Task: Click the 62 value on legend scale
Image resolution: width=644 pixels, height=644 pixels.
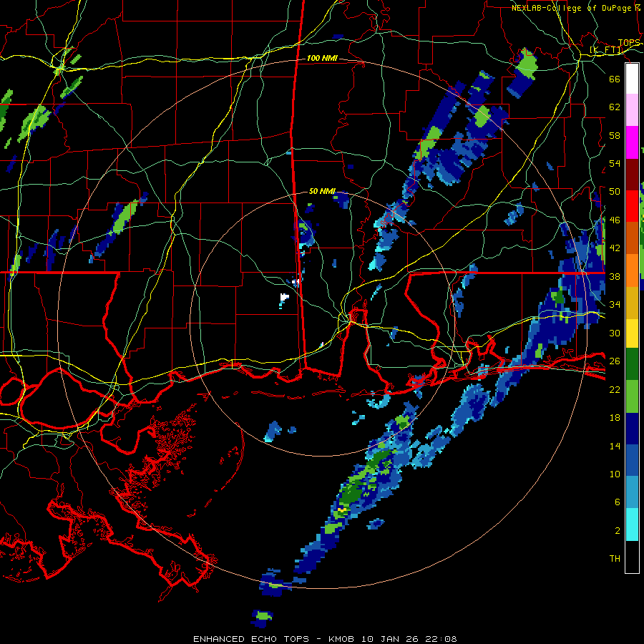Action: pos(615,107)
